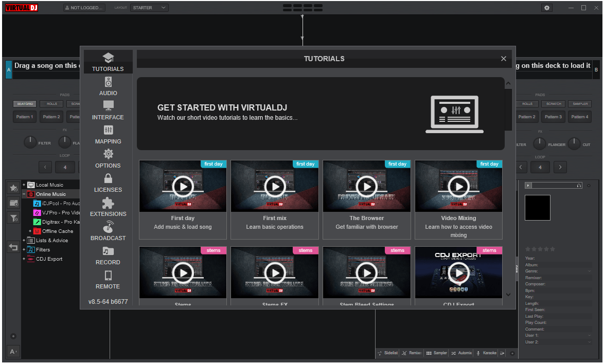604x364 pixels.
Task: Expand the Offline Cache tree node
Action: 30,231
